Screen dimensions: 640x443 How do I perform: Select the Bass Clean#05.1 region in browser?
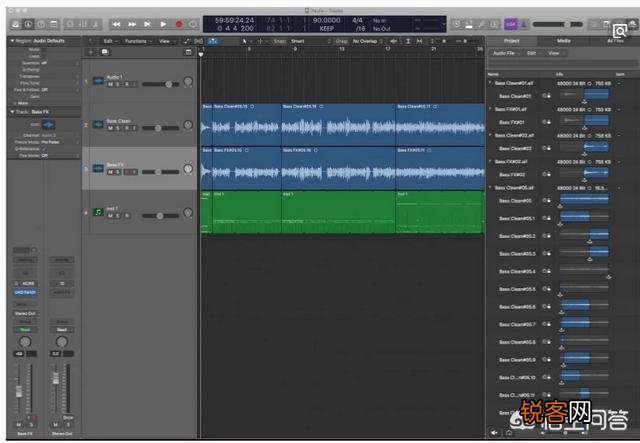517,218
